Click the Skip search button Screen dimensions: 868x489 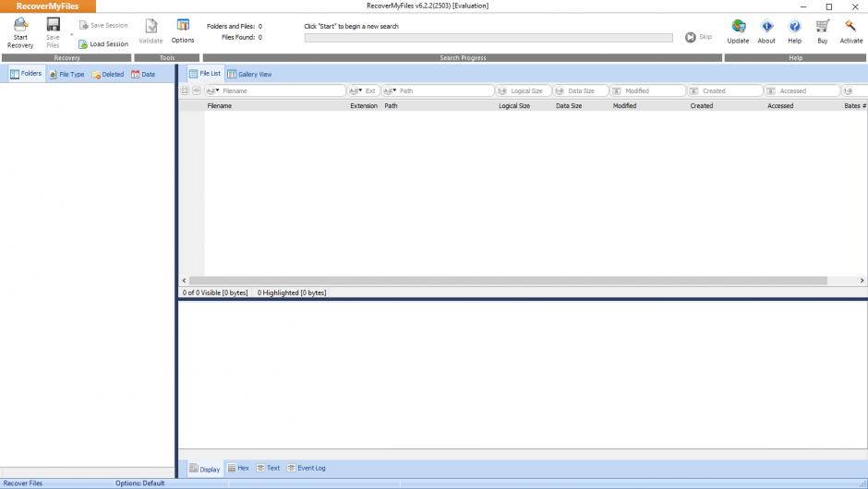coord(698,37)
